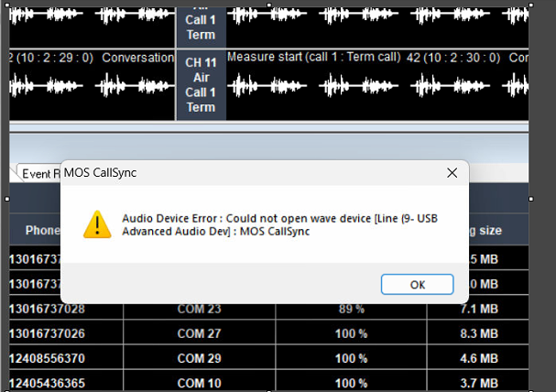
Task: Click the 100 % cell in COM 27 row
Action: (352, 333)
